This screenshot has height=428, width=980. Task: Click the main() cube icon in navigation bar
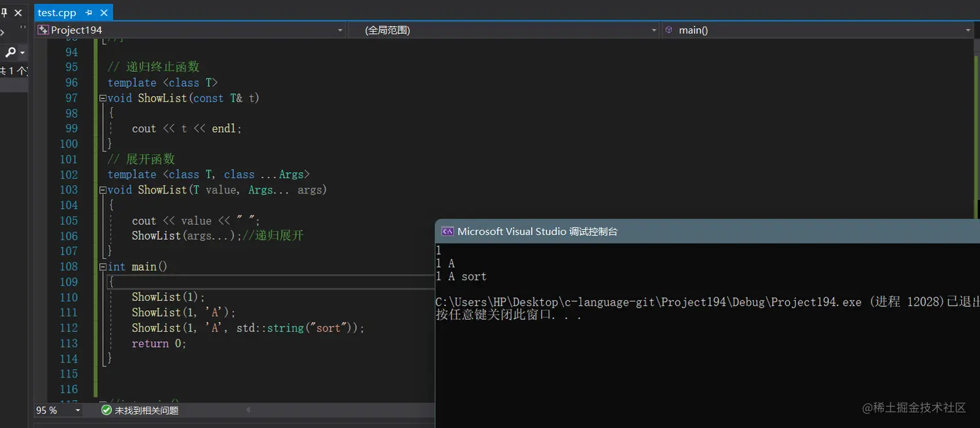[x=669, y=30]
